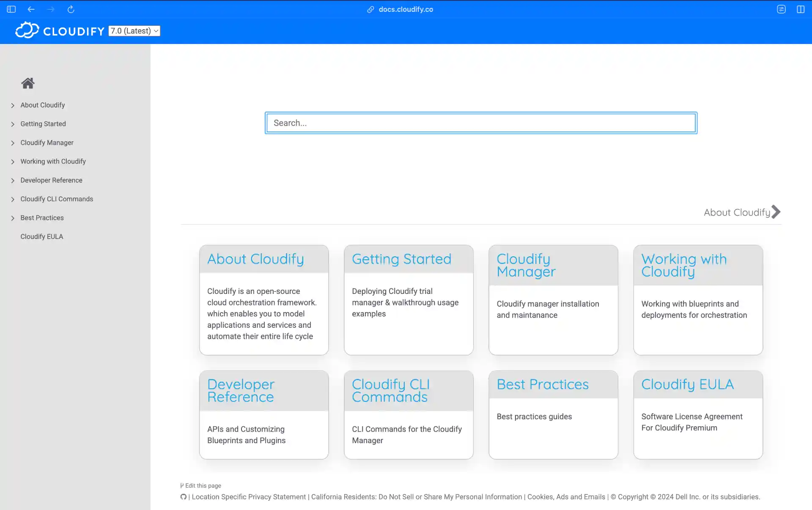Open the version dropdown showing 7.0 (Latest)
This screenshot has width=812, height=510.
pos(134,30)
